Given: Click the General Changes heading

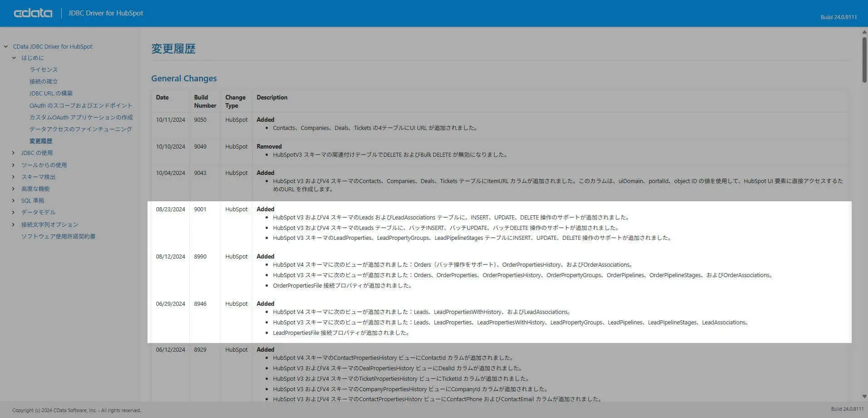Looking at the screenshot, I should tap(184, 78).
